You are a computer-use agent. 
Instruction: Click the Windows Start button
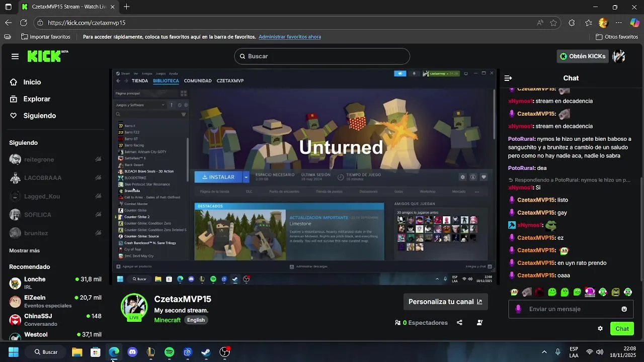(x=14, y=352)
